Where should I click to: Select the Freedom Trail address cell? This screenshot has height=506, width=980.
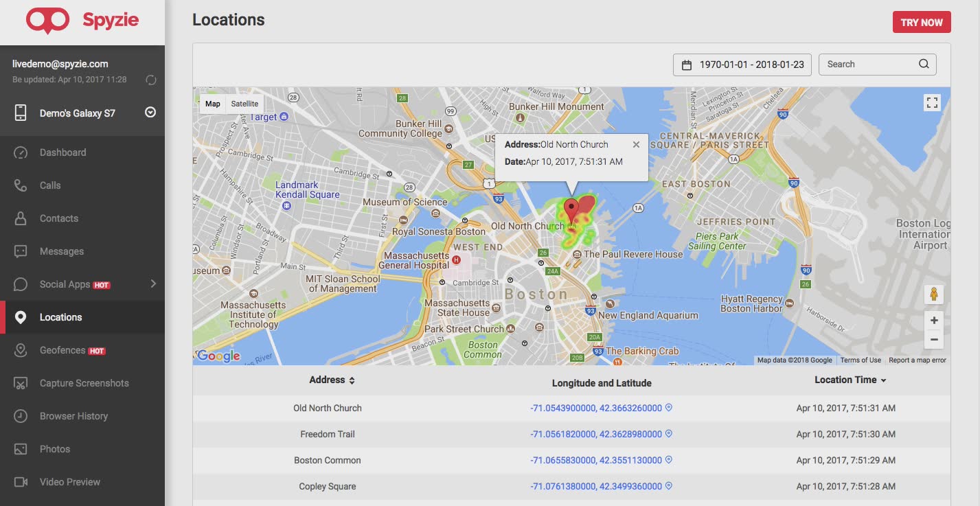[328, 434]
